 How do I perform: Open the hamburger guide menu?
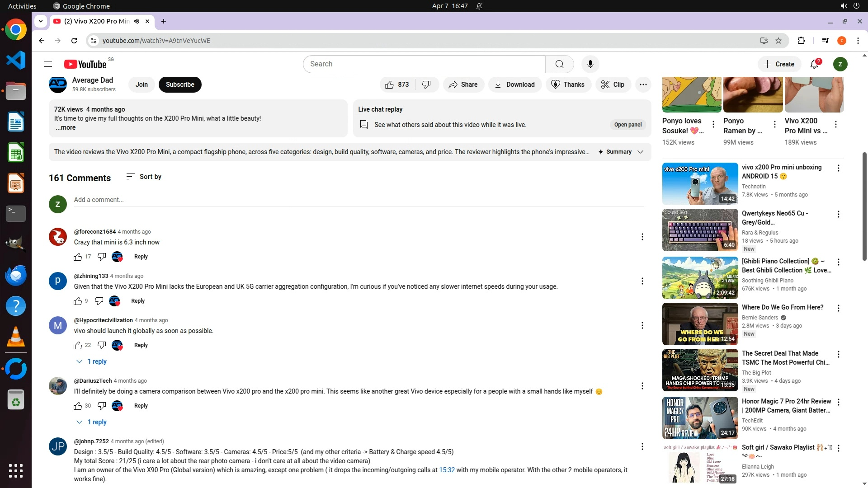pos(48,64)
